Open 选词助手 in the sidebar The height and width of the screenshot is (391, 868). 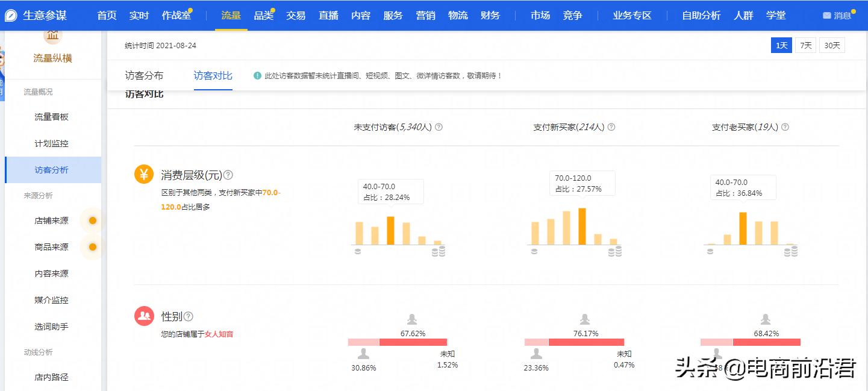click(x=52, y=327)
